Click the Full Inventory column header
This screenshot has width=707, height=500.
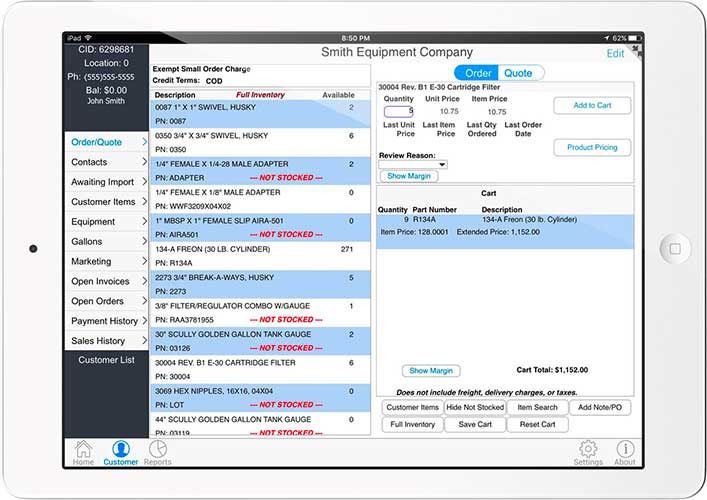[260, 95]
